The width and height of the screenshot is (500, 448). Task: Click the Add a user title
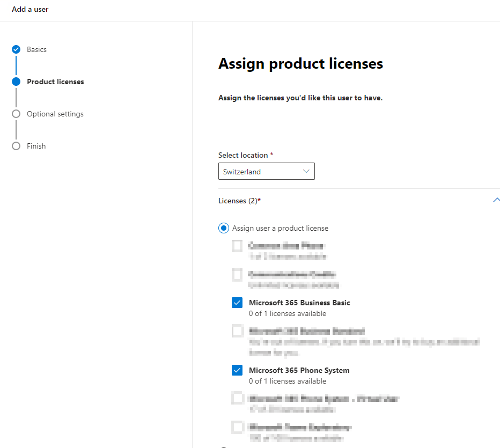pyautogui.click(x=30, y=9)
